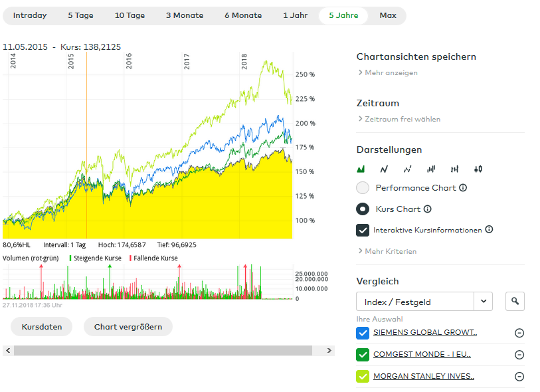Open the comparison search magnifier

515,301
